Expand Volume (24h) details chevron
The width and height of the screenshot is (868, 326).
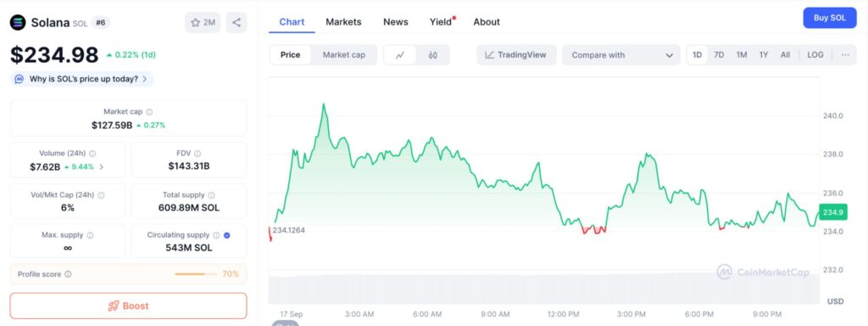(102, 166)
